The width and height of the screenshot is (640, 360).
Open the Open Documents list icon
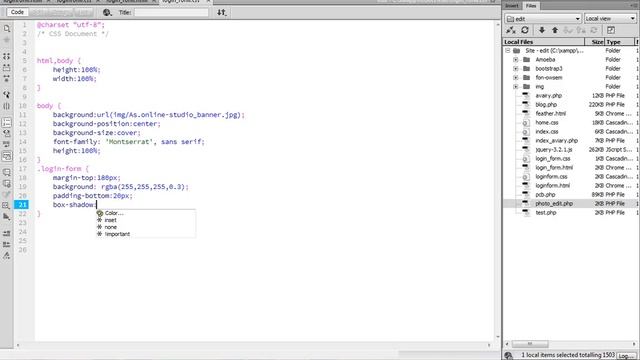7,29
